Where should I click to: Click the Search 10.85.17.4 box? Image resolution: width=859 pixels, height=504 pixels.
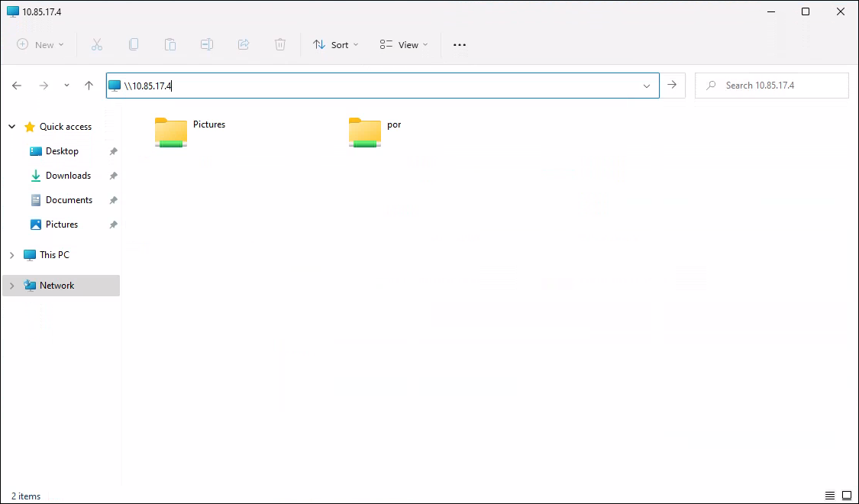[771, 86]
